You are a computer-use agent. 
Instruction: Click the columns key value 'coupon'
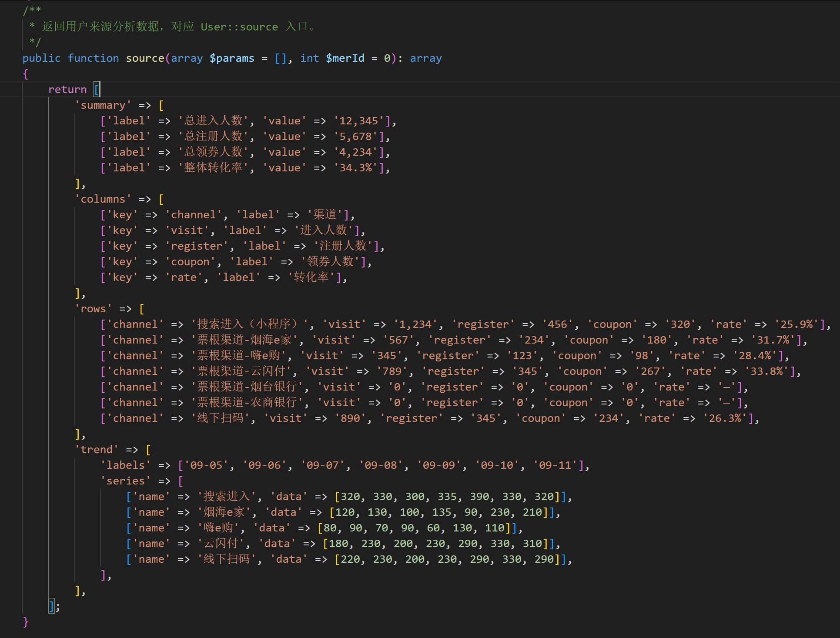click(x=190, y=262)
